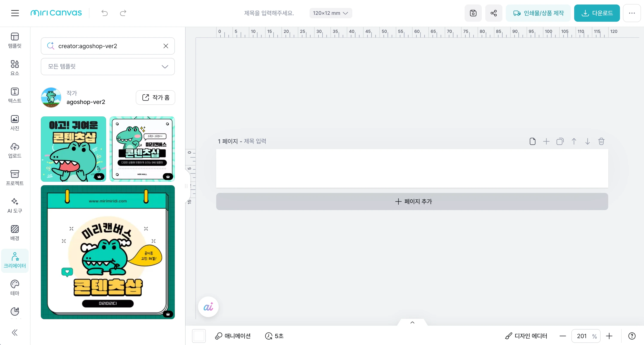Duplicate page using copy icon
Viewport: 644px width, 345px height.
[x=560, y=142]
